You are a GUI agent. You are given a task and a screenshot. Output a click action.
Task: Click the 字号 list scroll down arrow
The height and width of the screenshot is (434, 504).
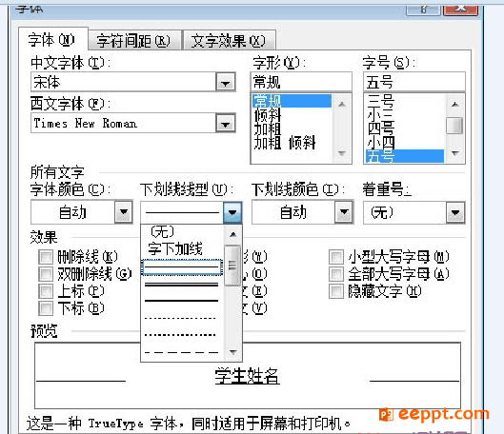(455, 153)
